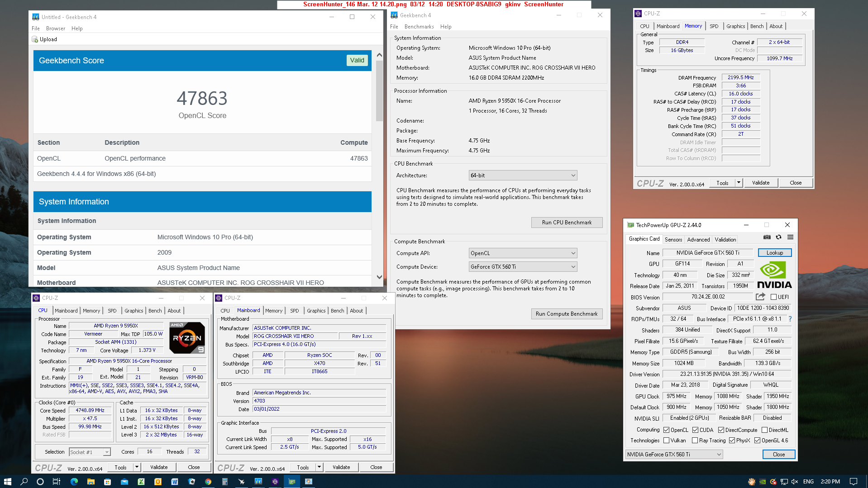Click Validate in CPU-Z Memory window

point(761,183)
